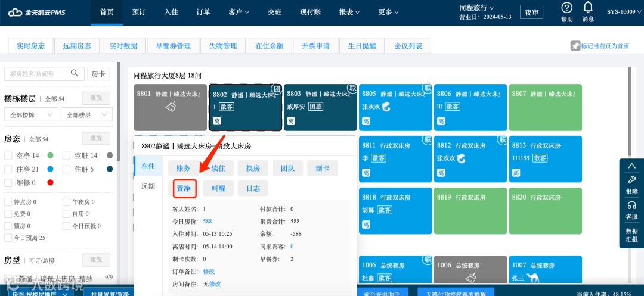Open the 同程旅行 hotel switcher
The width and height of the screenshot is (644, 296).
pyautogui.click(x=476, y=8)
